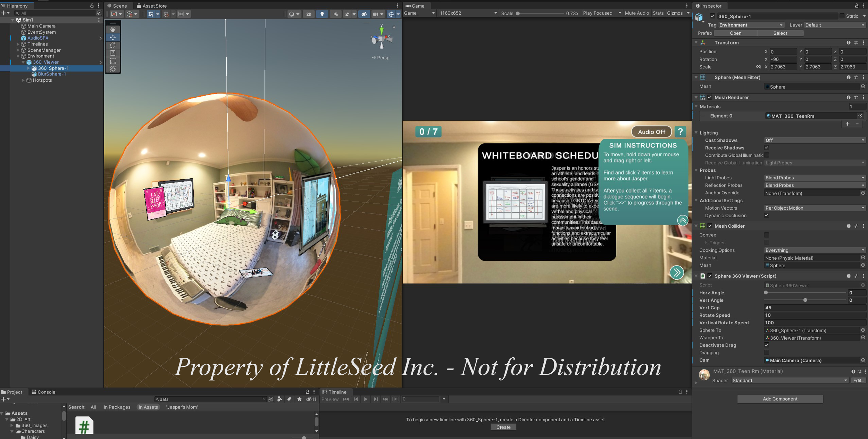Image resolution: width=868 pixels, height=439 pixels.
Task: Expand the Hotspots hierarchy item
Action: pos(23,80)
